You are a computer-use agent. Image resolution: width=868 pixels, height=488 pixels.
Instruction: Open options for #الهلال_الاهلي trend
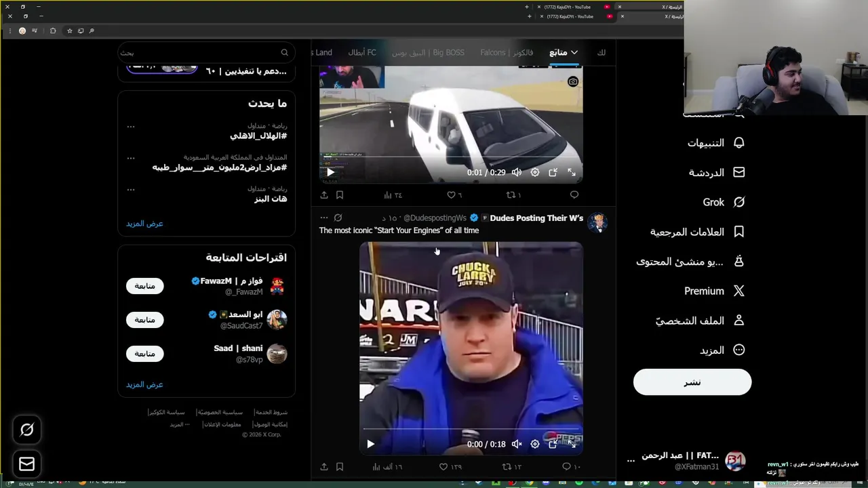pos(131,126)
